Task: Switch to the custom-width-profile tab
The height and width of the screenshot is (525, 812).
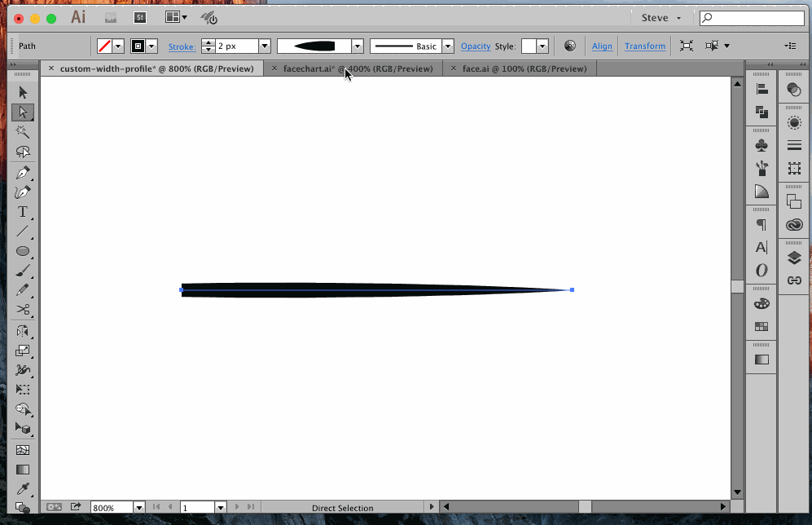Action: coord(157,68)
